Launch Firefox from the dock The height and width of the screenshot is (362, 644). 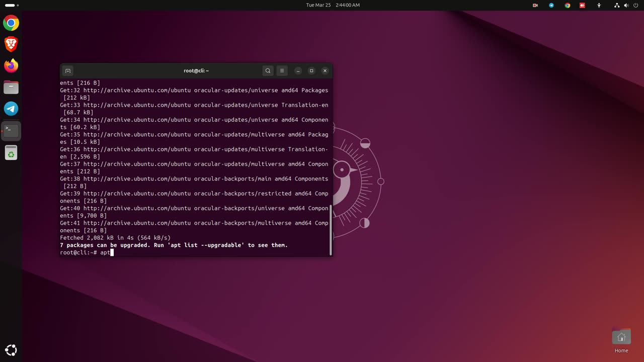tap(11, 66)
